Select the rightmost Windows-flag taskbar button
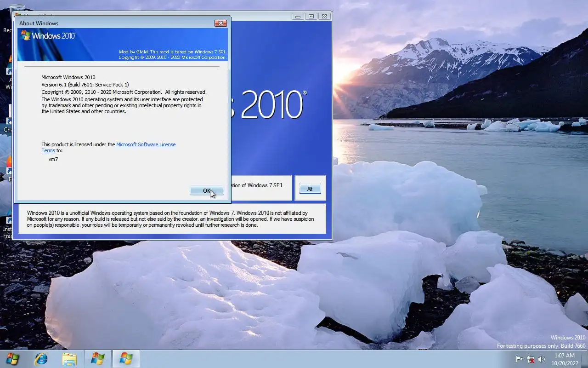This screenshot has width=588, height=368. (x=126, y=359)
